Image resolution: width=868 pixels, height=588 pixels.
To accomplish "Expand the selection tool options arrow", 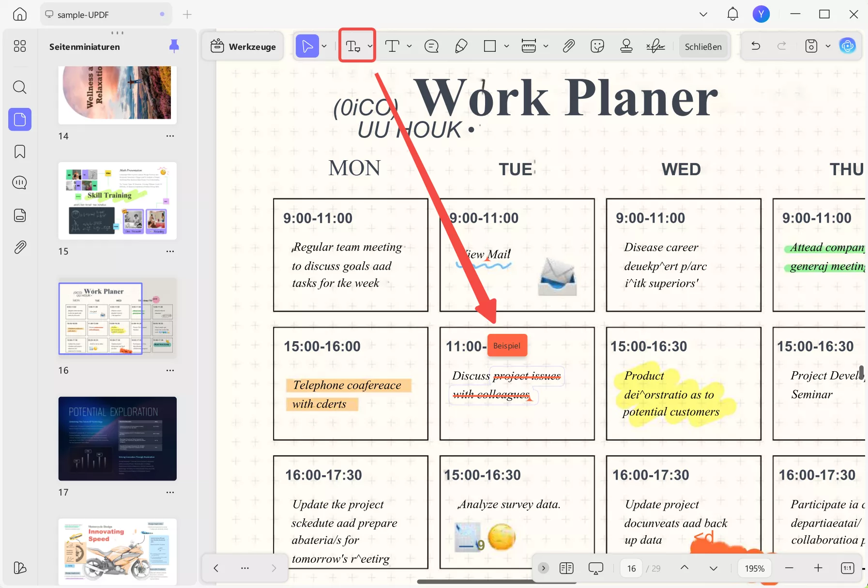I will [324, 46].
